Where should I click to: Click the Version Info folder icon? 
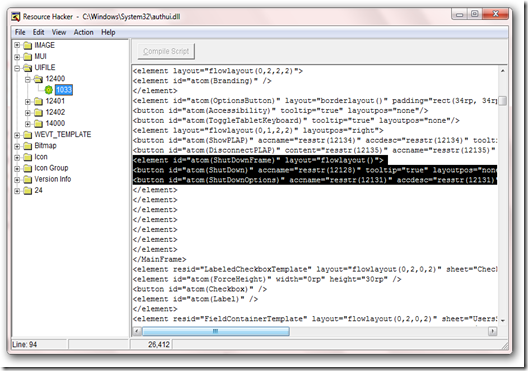(28, 179)
